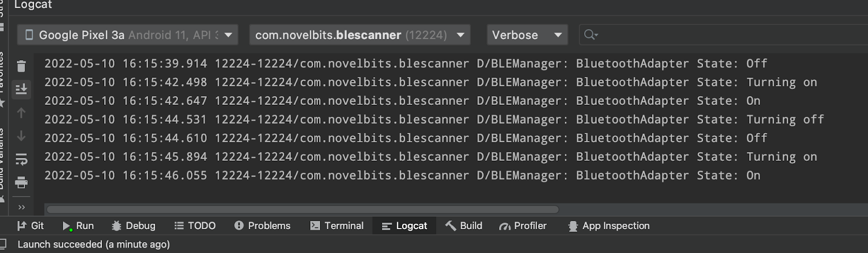Open the Verbose log level dropdown

click(x=527, y=35)
